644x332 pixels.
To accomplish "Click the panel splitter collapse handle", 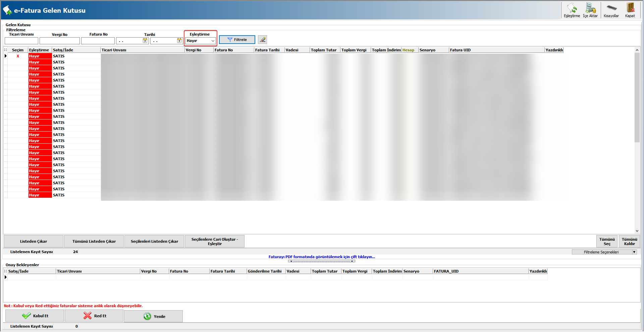I will [x=321, y=261].
